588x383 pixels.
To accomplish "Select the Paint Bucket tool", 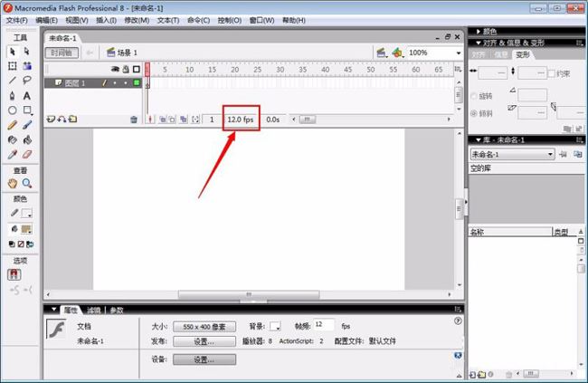I will pyautogui.click(x=27, y=139).
